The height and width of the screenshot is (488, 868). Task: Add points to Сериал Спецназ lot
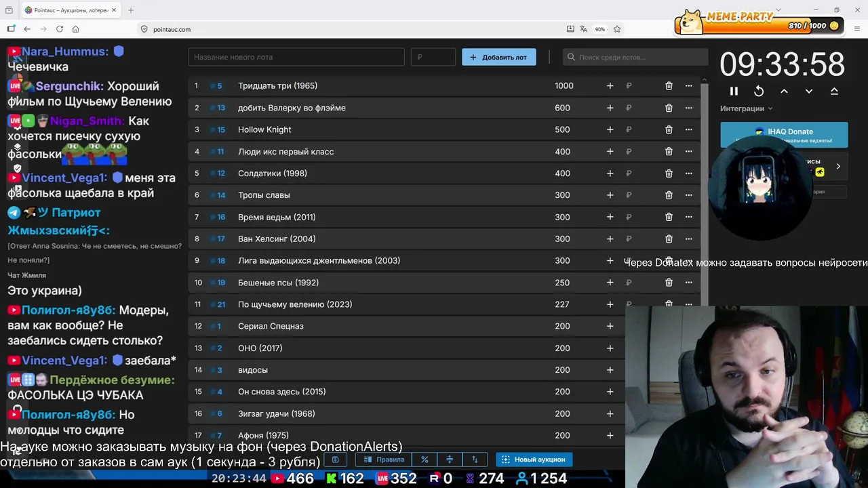pos(610,326)
